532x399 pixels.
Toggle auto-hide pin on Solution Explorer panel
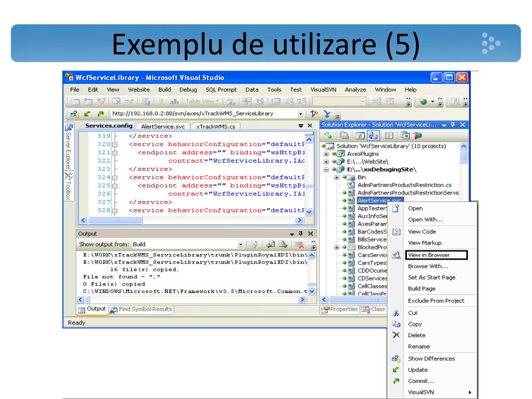pos(453,125)
